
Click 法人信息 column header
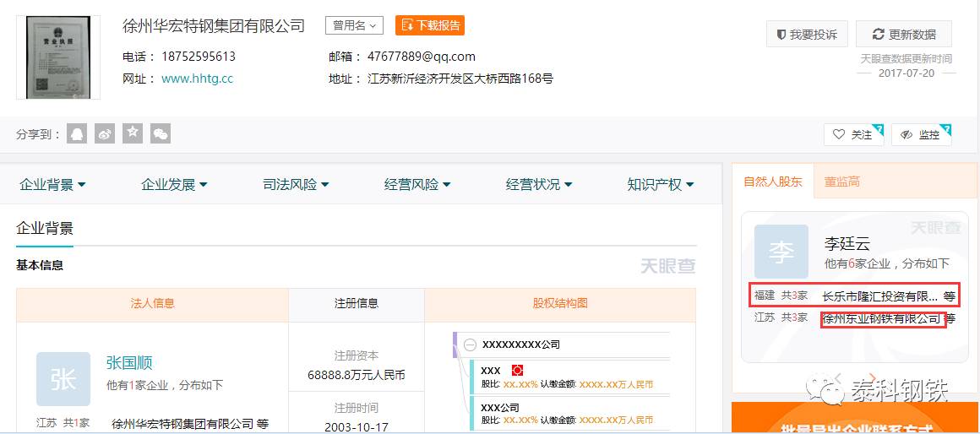[x=153, y=304]
